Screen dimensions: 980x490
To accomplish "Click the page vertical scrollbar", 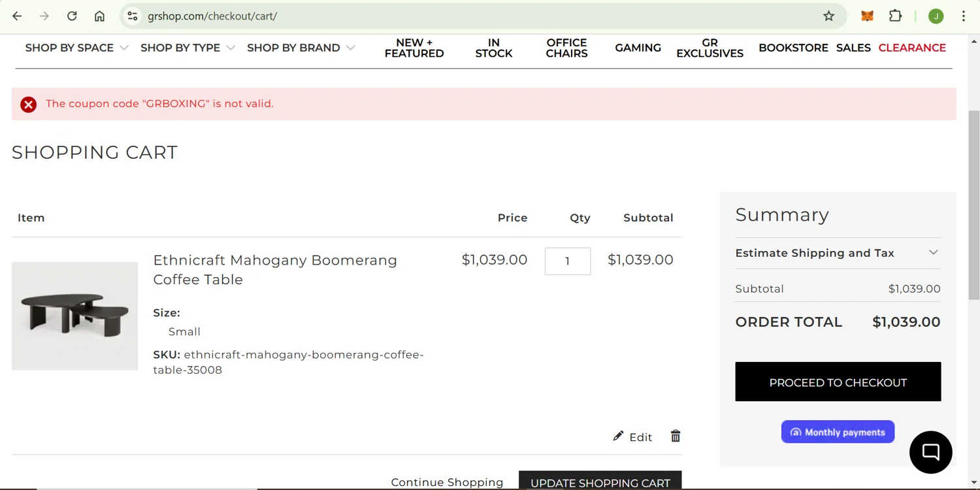I will (973, 206).
